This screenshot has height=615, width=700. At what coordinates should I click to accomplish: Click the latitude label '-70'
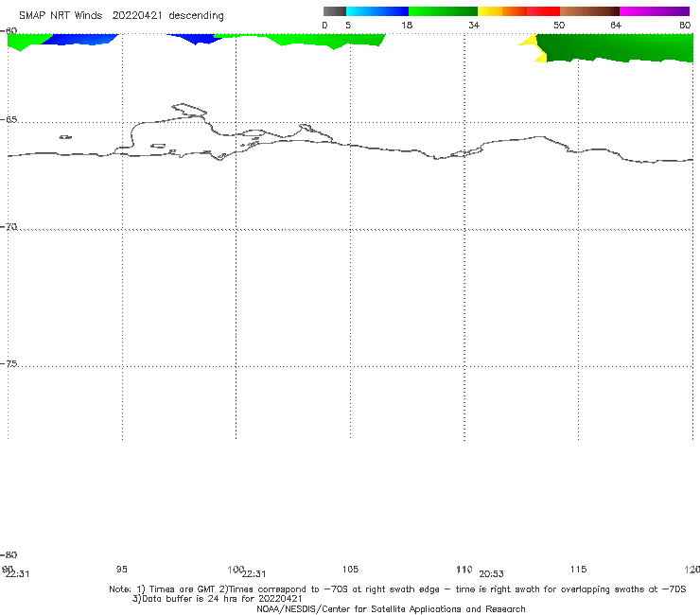tap(9, 227)
